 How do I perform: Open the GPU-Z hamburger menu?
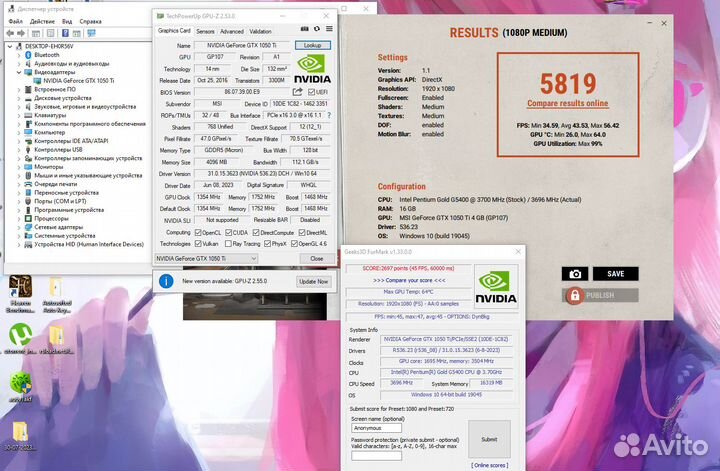[329, 29]
